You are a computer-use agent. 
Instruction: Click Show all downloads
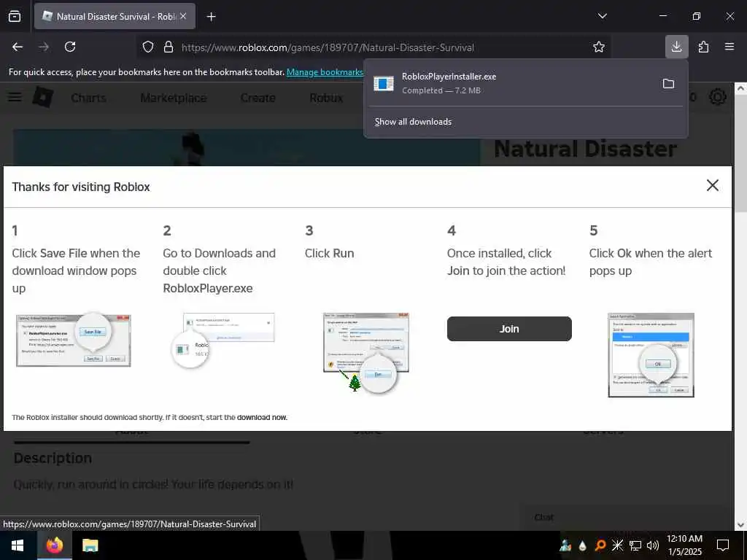tap(413, 122)
